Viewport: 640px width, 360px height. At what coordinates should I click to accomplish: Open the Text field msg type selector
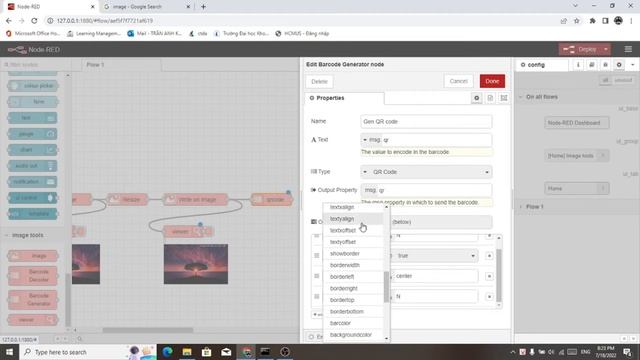pos(371,140)
